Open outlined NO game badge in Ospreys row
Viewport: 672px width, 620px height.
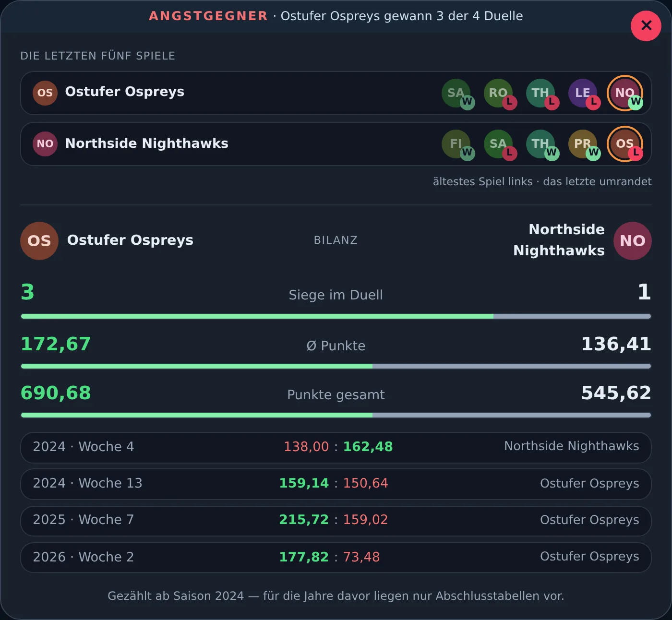[x=625, y=93]
